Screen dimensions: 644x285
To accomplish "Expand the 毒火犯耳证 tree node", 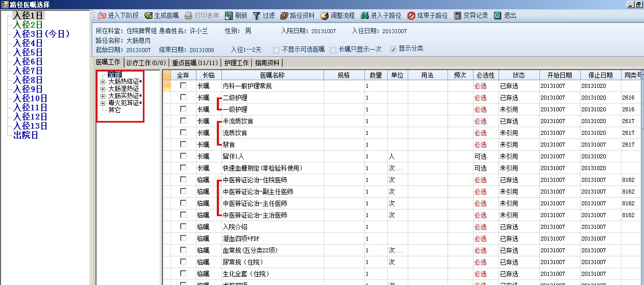I will [103, 103].
